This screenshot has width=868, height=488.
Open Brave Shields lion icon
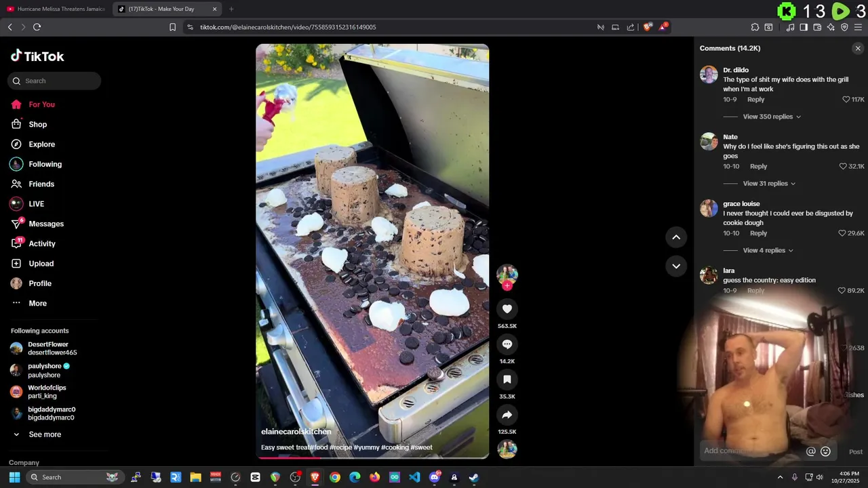click(648, 27)
